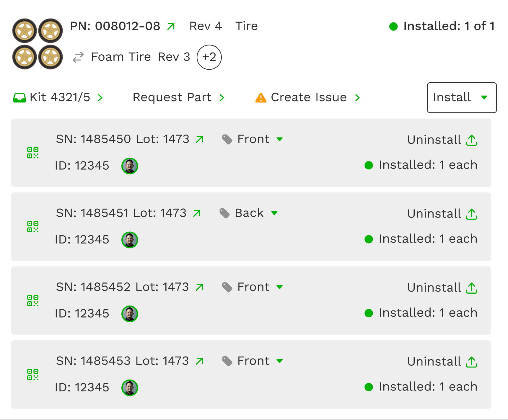Uninstall the SN 1485452 part
Screen dimensions: 508x420
click(x=442, y=288)
